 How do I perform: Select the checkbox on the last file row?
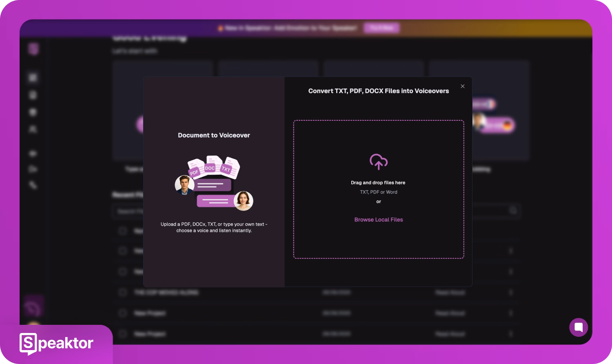click(122, 334)
